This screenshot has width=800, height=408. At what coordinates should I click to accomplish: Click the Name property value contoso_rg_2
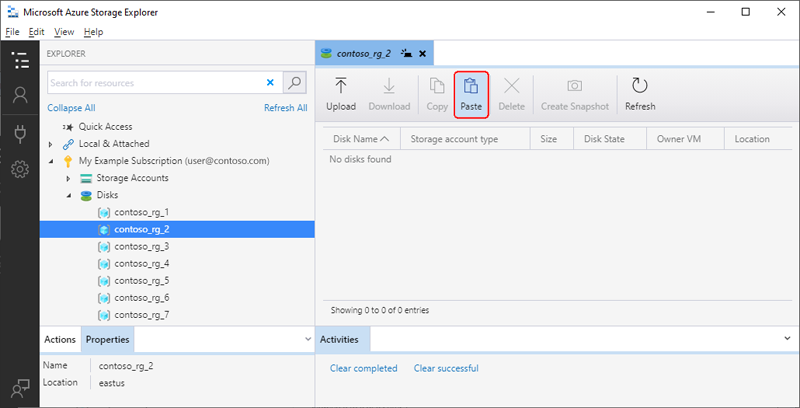126,366
